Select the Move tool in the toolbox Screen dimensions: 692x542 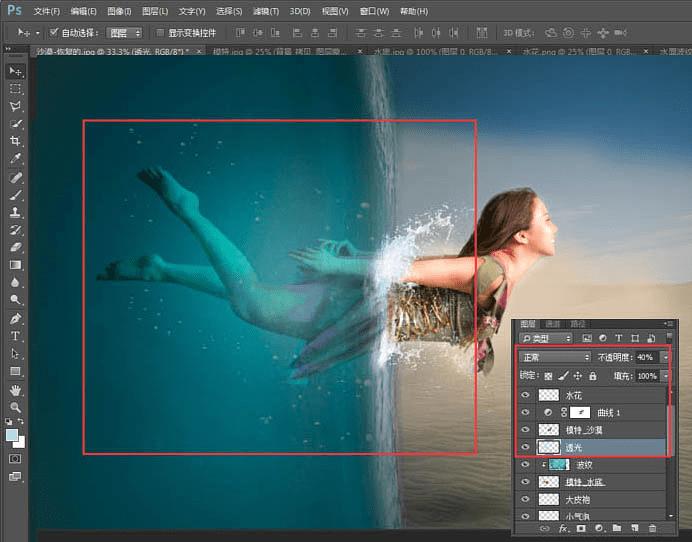pyautogui.click(x=16, y=71)
